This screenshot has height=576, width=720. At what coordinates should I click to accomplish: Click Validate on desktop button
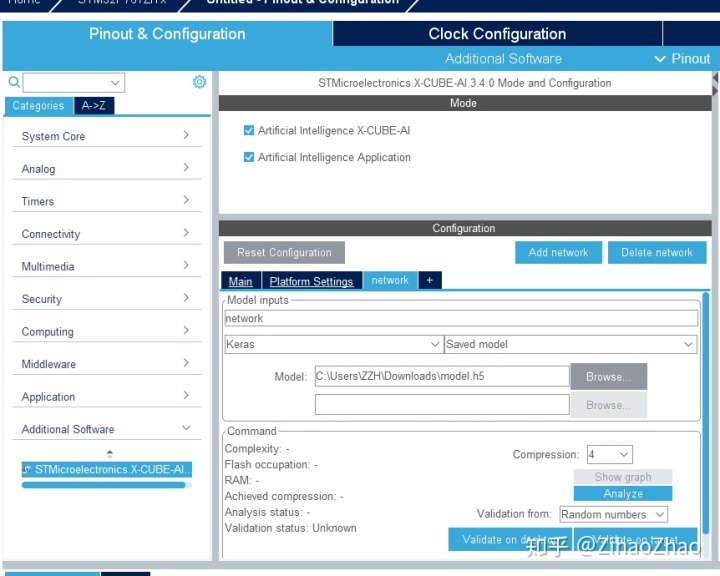(510, 539)
